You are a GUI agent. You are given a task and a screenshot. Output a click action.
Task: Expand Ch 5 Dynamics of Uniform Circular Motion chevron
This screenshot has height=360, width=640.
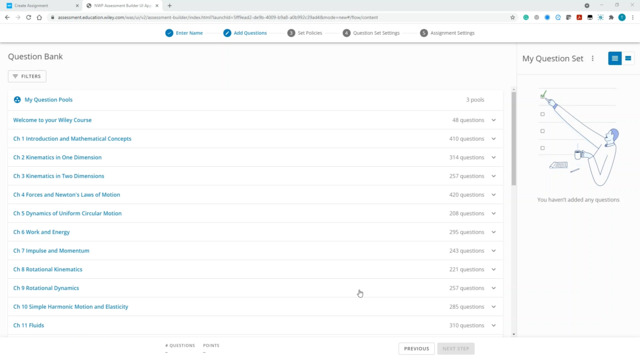pos(493,213)
